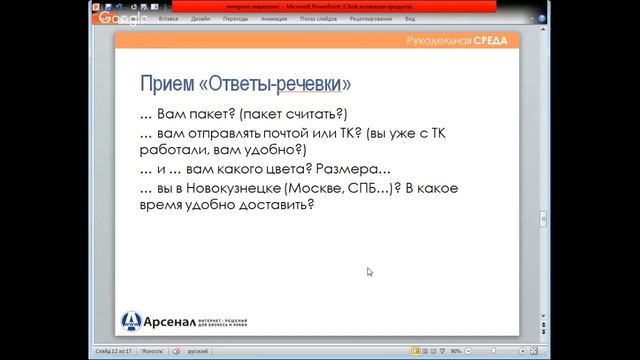The height and width of the screenshot is (360, 640).
Task: Switch to the Анимация ribbon tab
Action: click(274, 19)
